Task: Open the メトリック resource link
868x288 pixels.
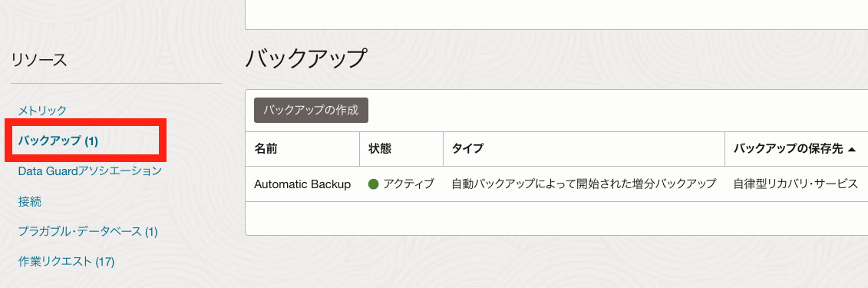Action: (x=42, y=111)
